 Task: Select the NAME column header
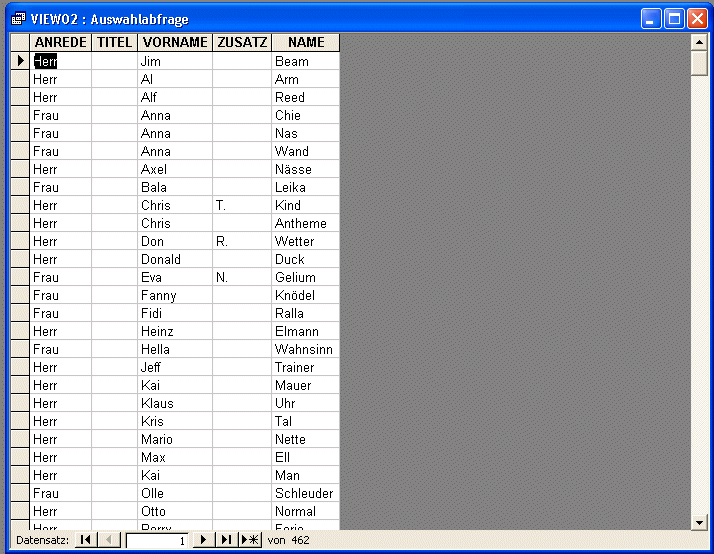(x=306, y=42)
